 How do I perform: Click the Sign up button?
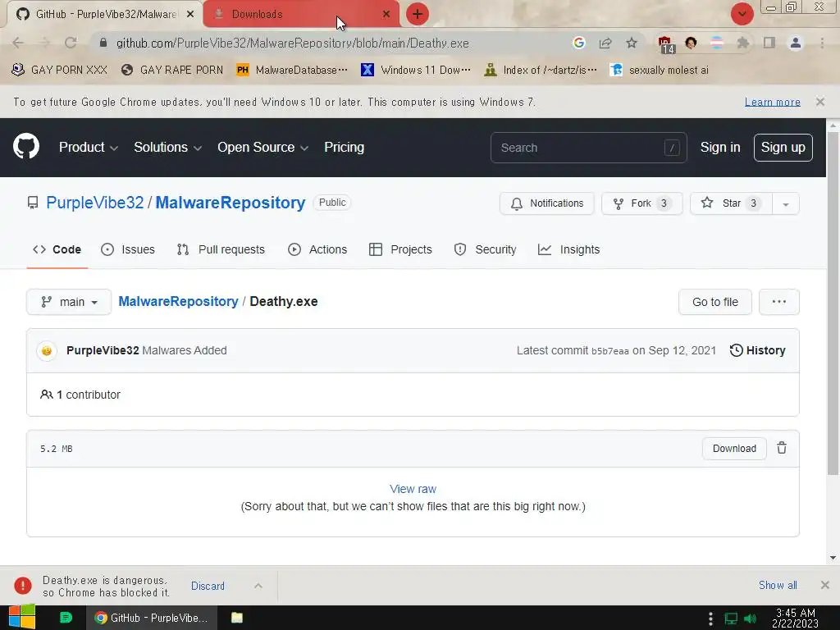[783, 148]
